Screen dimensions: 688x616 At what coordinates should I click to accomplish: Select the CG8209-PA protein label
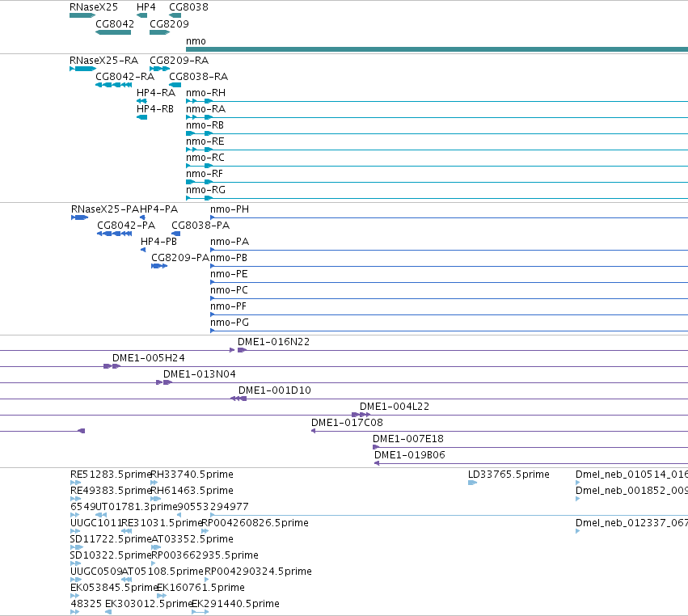point(180,258)
